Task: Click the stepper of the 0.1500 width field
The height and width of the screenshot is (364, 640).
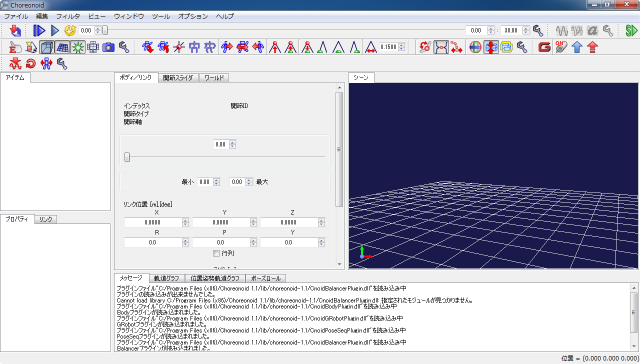Action: tap(402, 47)
